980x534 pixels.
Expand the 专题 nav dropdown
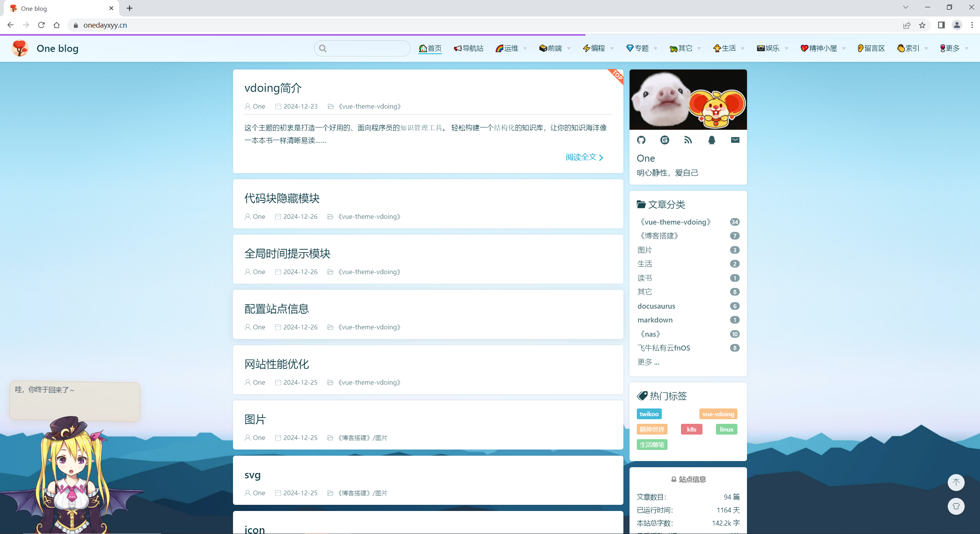642,48
